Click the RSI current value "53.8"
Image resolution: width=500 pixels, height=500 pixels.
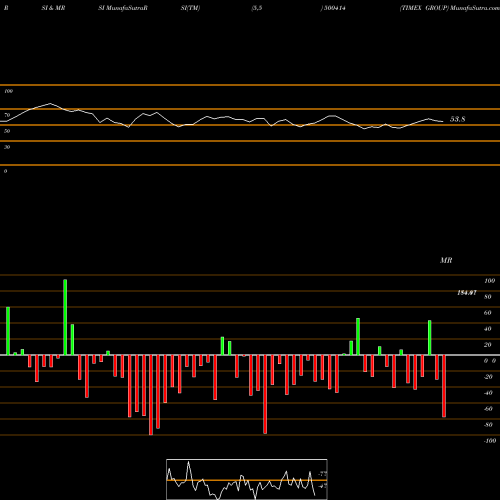click(x=457, y=119)
